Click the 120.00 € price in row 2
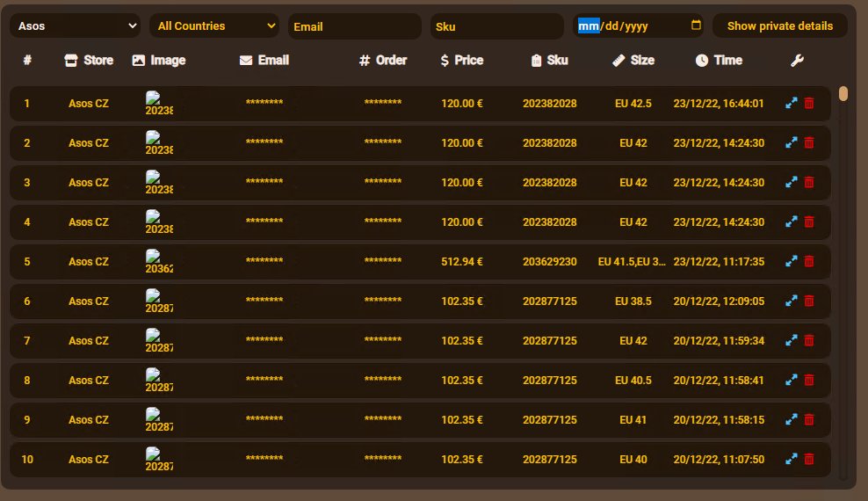This screenshot has height=501, width=868. click(462, 142)
